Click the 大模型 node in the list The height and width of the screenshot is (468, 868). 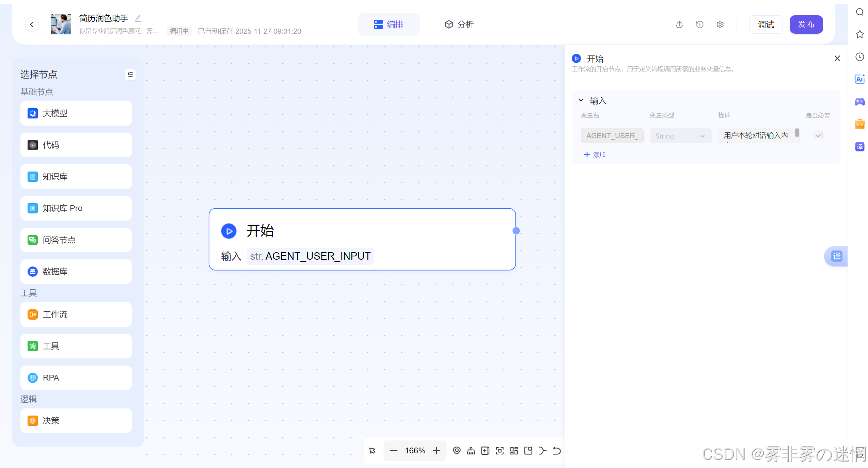[x=76, y=113]
